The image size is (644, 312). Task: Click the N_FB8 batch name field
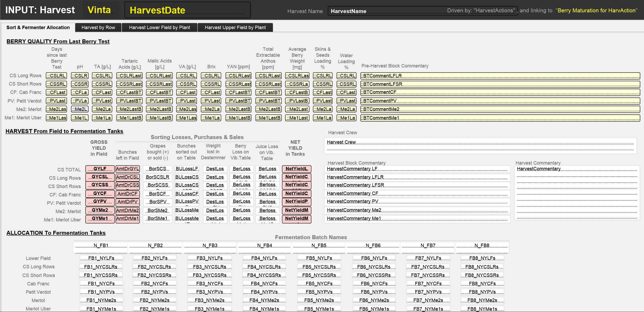(482, 247)
